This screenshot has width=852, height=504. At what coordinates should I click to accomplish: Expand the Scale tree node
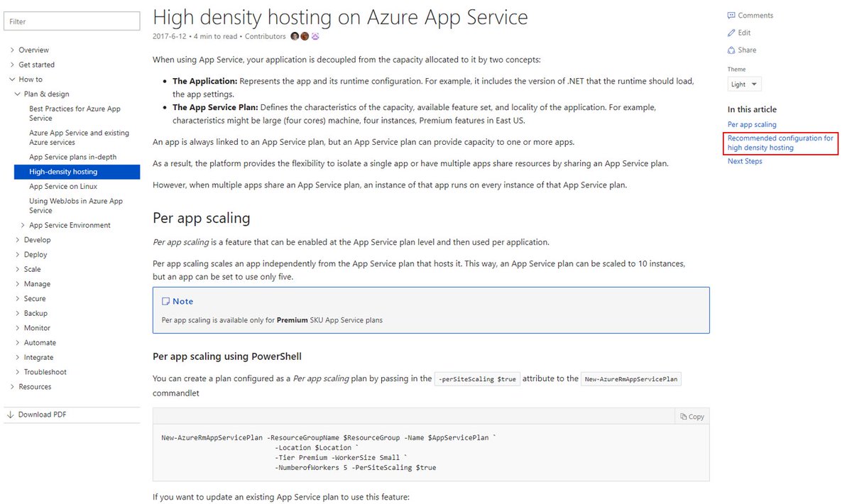(18, 270)
